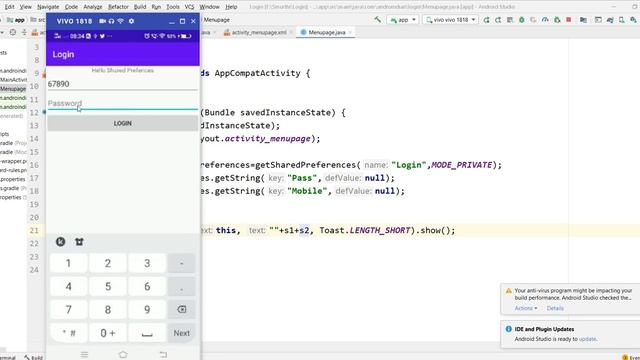Click the Debug app bug icon
Image resolution: width=640 pixels, height=360 pixels.
[x=522, y=20]
